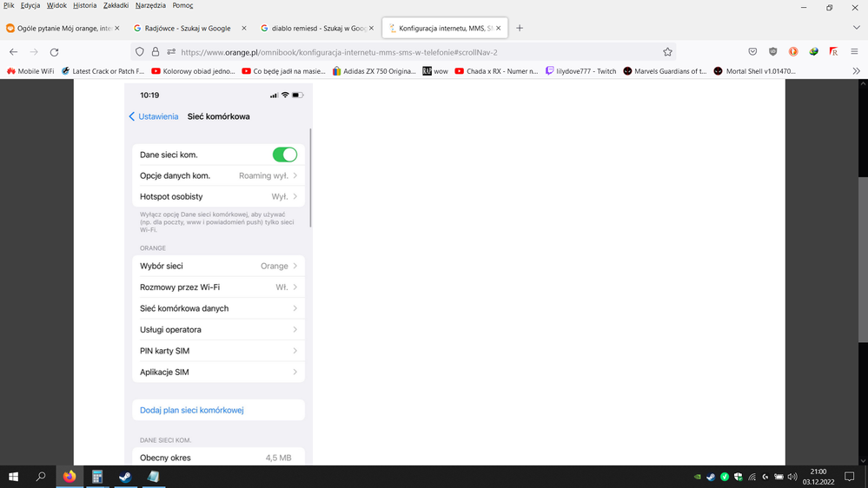Bookmark this page with the star icon

coord(667,52)
